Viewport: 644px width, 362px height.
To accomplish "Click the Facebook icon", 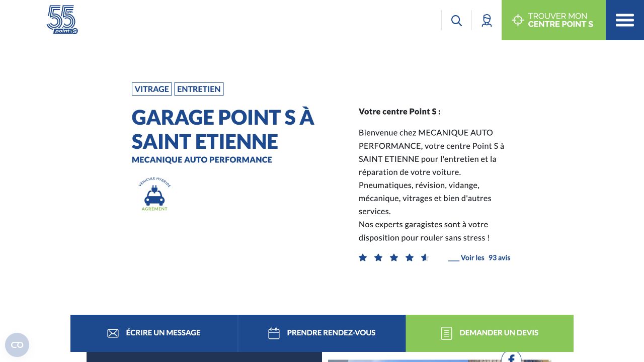I will (x=511, y=357).
